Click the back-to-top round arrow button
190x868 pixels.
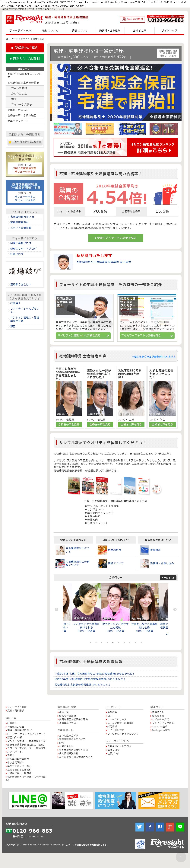[181, 857]
